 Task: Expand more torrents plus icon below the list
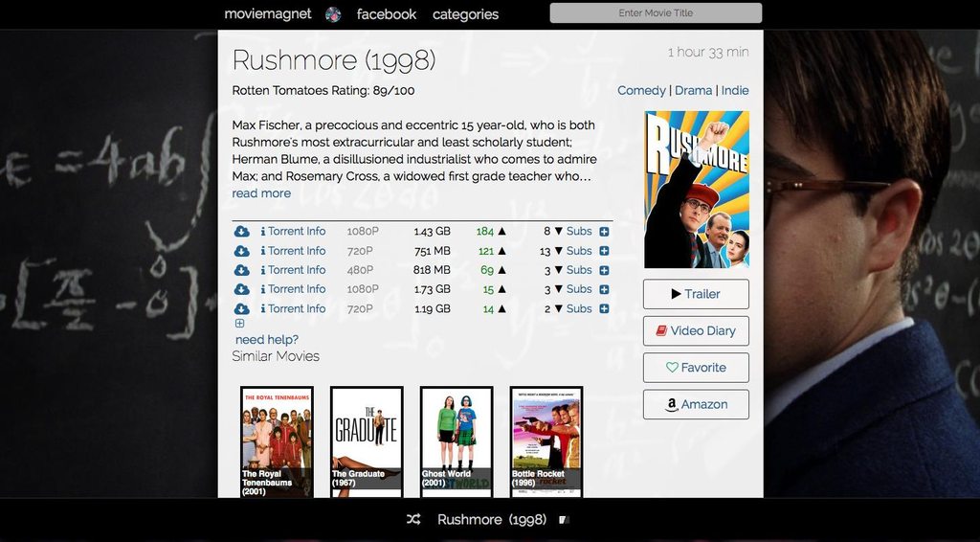(x=239, y=324)
